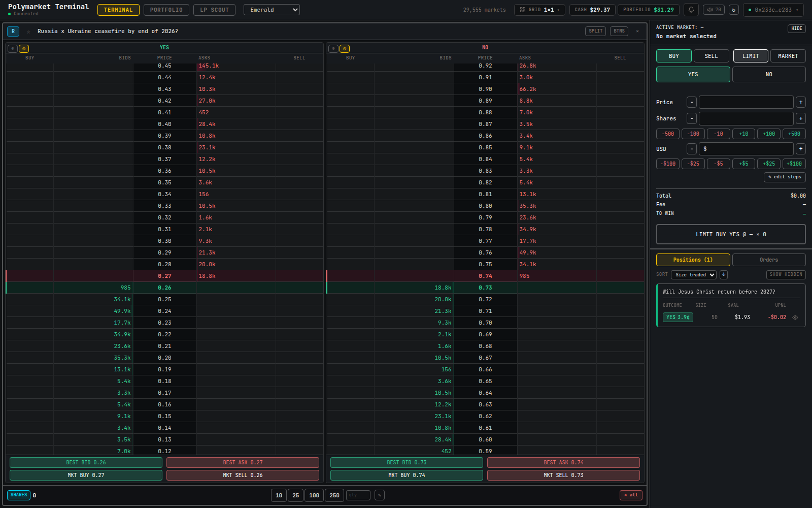Open the notifications bell icon
This screenshot has width=812, height=508.
tap(691, 10)
